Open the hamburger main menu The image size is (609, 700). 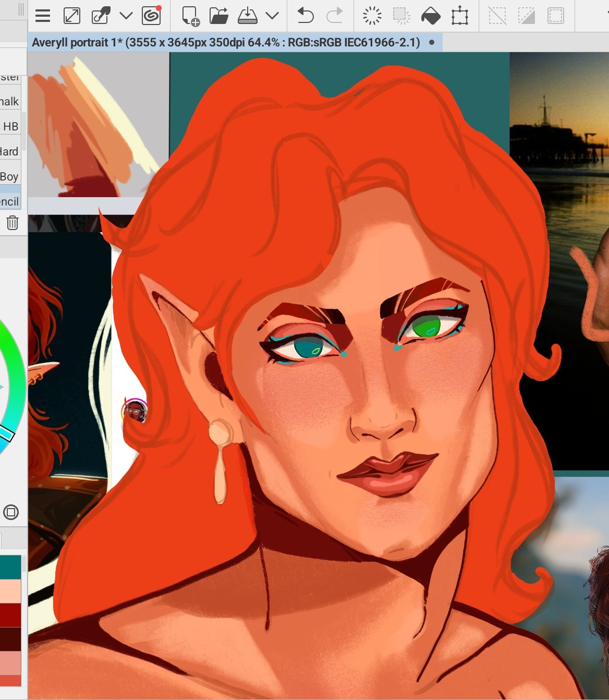(x=43, y=16)
